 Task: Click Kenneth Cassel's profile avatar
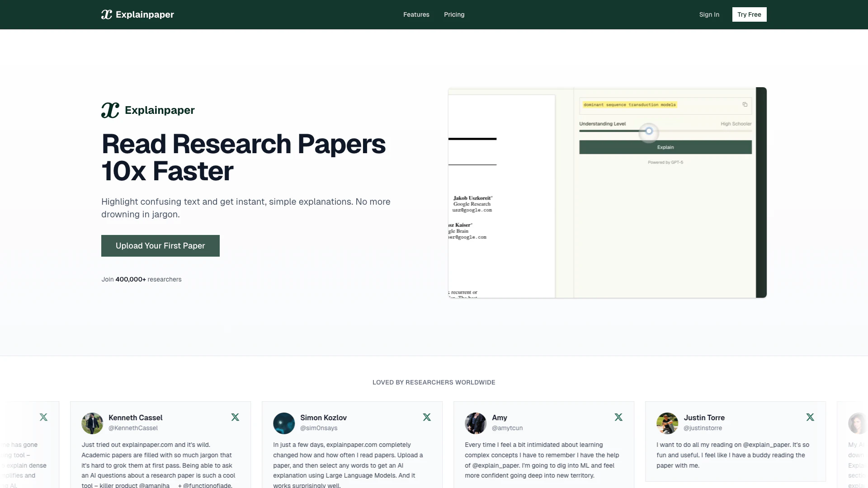click(92, 423)
